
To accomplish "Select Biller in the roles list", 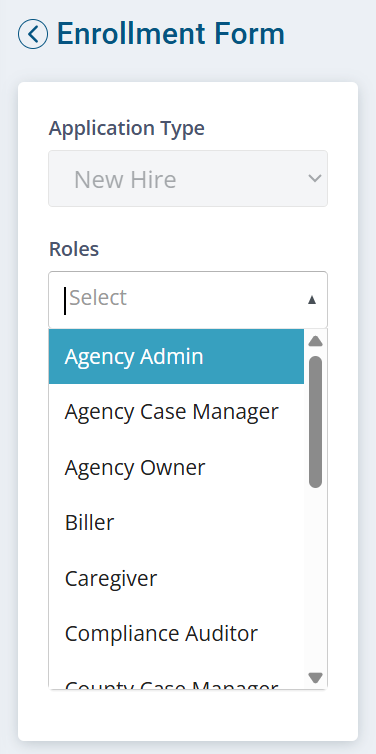I will click(x=176, y=523).
